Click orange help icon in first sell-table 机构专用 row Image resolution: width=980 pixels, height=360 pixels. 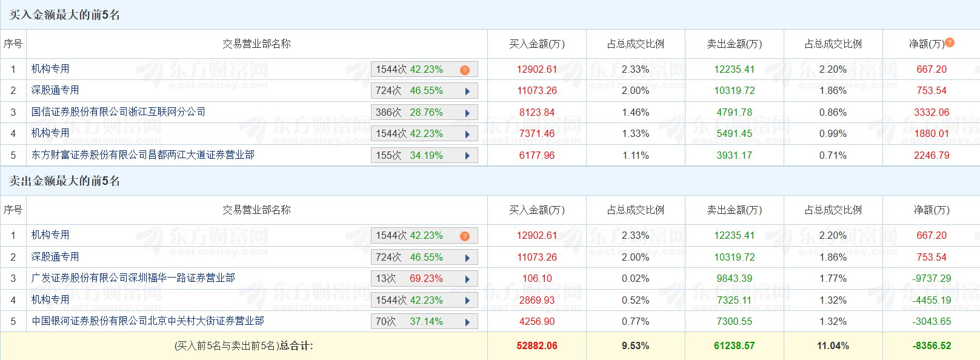click(x=465, y=236)
